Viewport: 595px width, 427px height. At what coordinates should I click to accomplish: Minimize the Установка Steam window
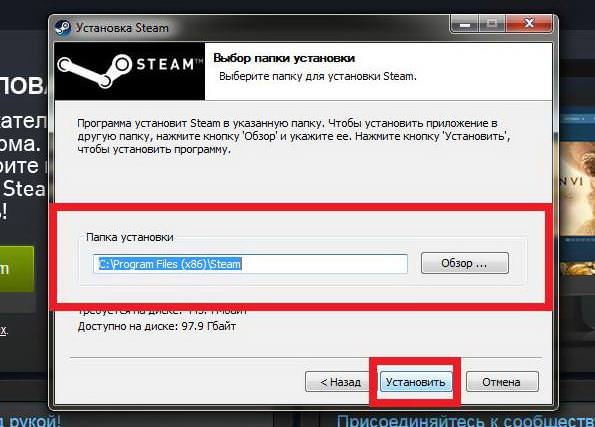pyautogui.click(x=464, y=24)
